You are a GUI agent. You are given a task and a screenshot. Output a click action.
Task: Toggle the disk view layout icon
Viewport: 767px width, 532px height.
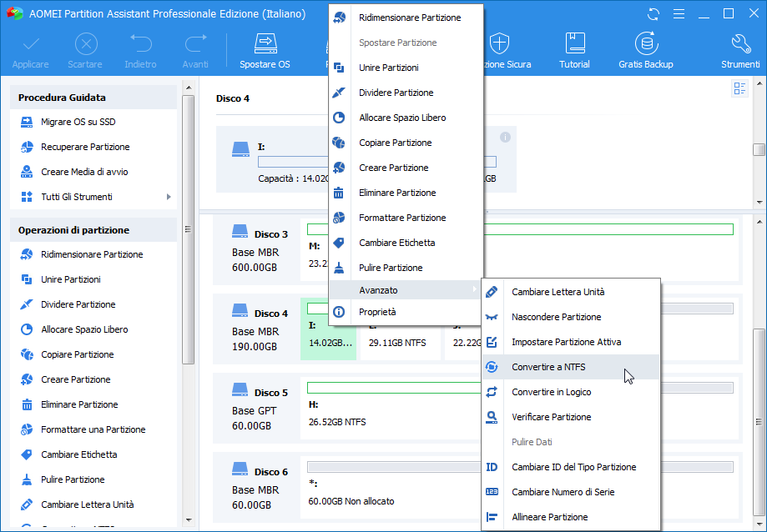[739, 89]
